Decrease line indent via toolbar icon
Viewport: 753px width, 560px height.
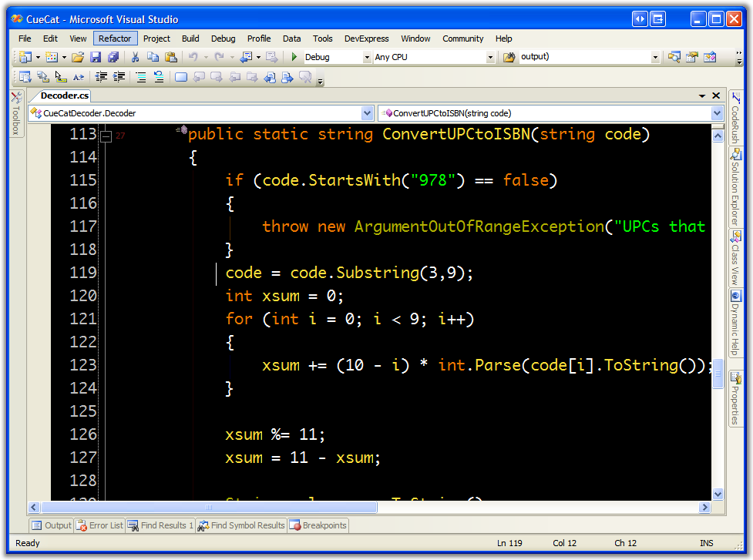(101, 77)
